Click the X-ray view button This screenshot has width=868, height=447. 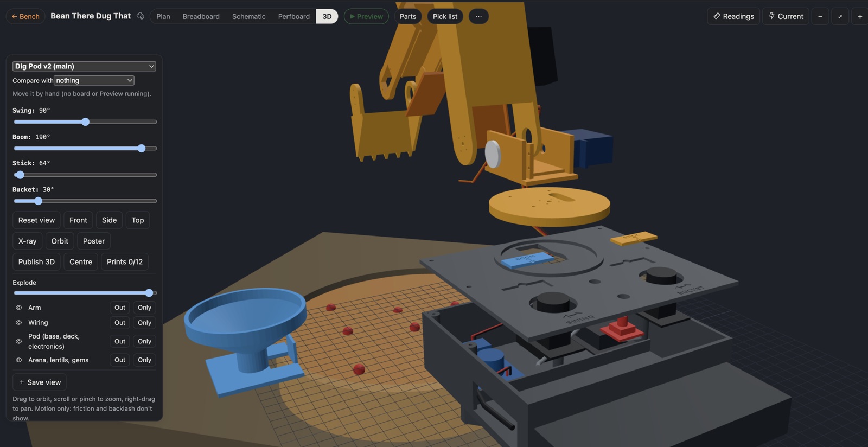pyautogui.click(x=27, y=241)
